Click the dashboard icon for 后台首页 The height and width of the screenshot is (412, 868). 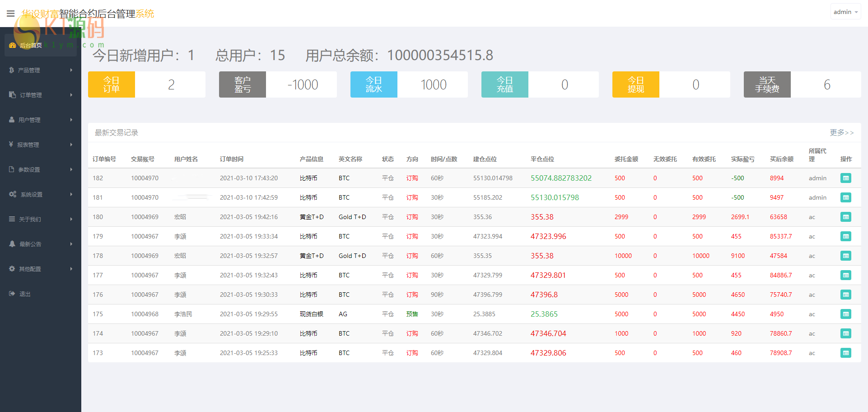pos(12,45)
